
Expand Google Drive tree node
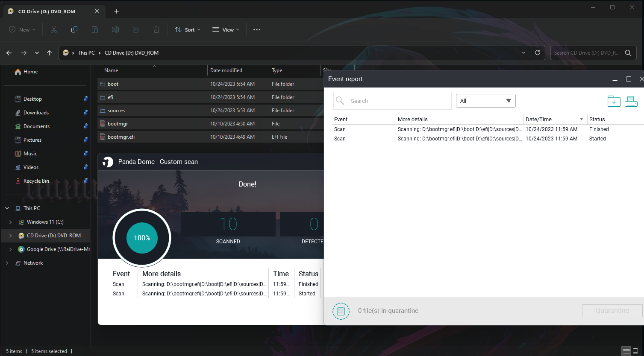[x=11, y=249]
